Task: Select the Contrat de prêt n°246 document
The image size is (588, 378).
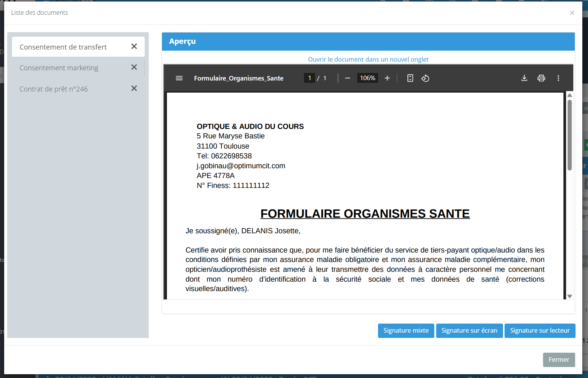Action: (x=78, y=89)
